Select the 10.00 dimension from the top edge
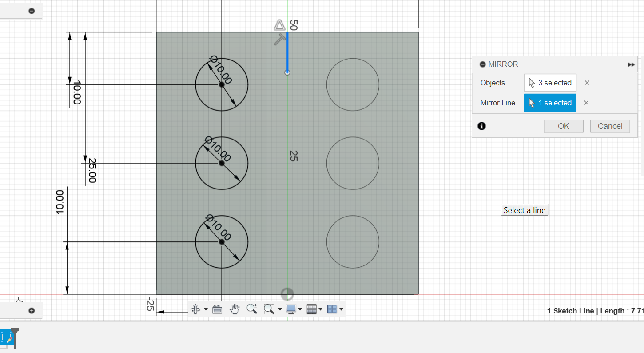Viewport: 644px width, 353px height. 76,92
